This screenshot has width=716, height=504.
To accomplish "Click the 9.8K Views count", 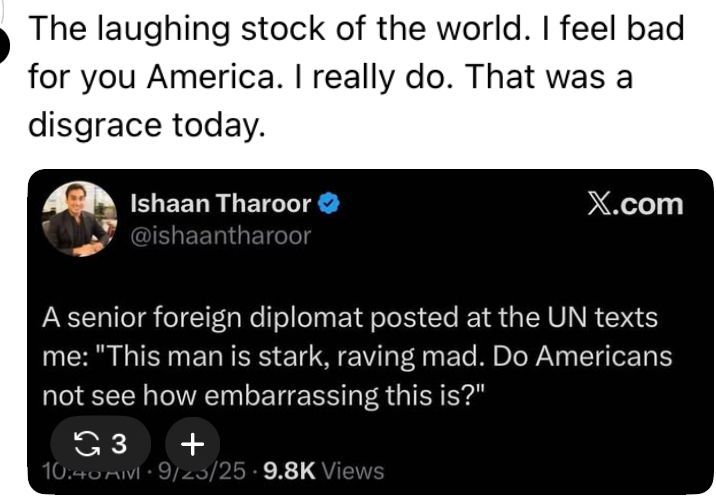I will (321, 470).
